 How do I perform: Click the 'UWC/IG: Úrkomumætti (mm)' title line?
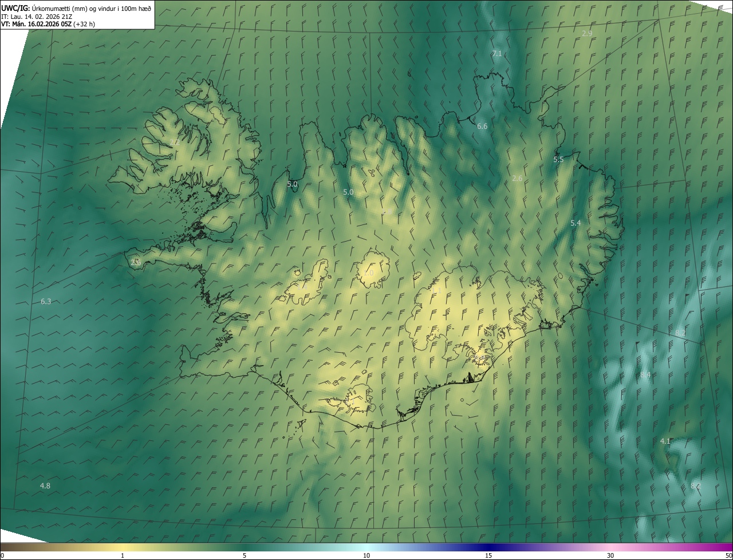pyautogui.click(x=76, y=7)
